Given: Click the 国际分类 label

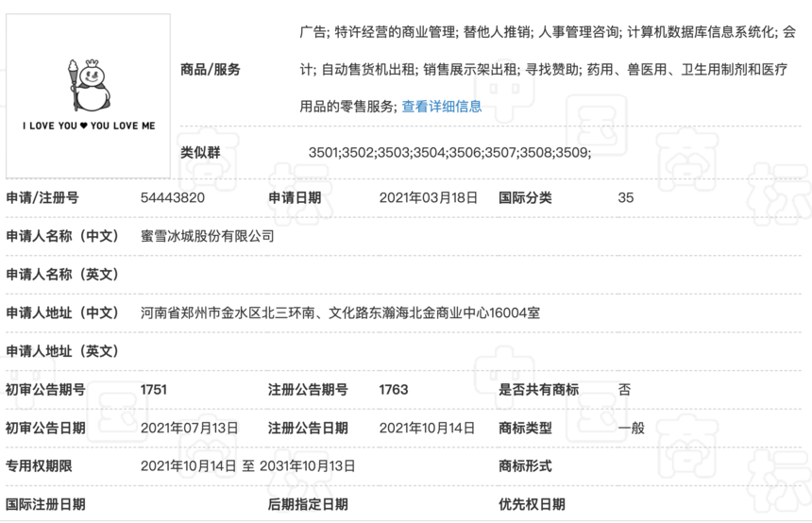Looking at the screenshot, I should [x=525, y=198].
